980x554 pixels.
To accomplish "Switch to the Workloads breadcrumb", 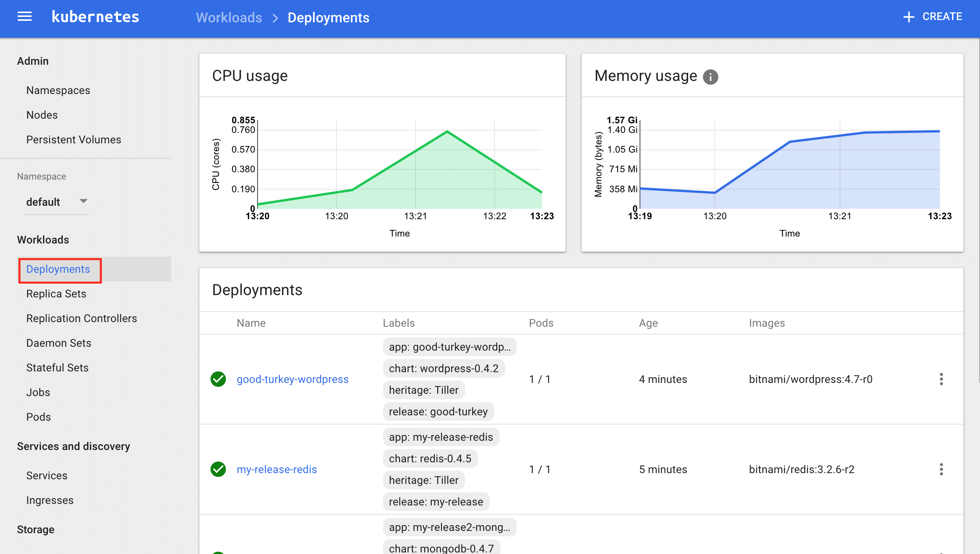I will point(229,17).
